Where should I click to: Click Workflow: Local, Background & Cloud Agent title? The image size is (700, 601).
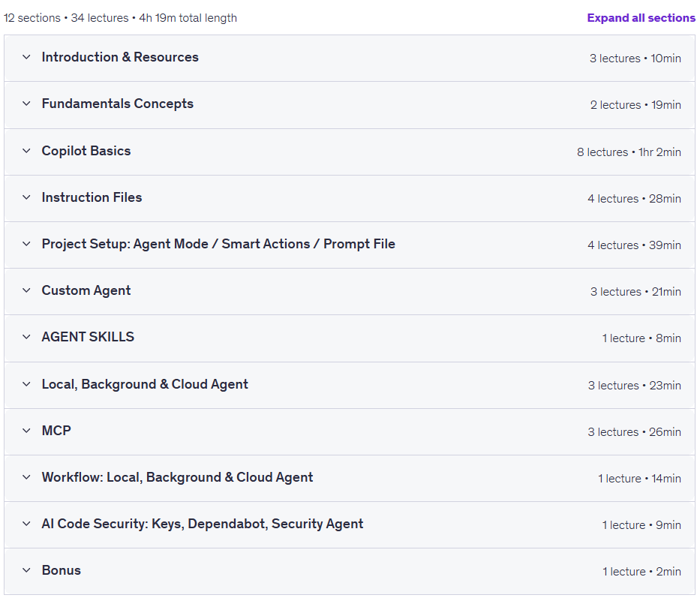pos(177,477)
